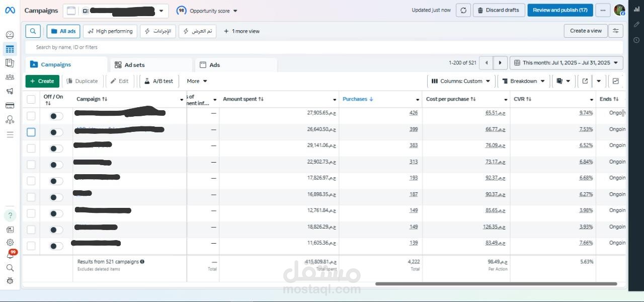Open the three-dots more options button
This screenshot has height=302, width=644.
point(603,10)
